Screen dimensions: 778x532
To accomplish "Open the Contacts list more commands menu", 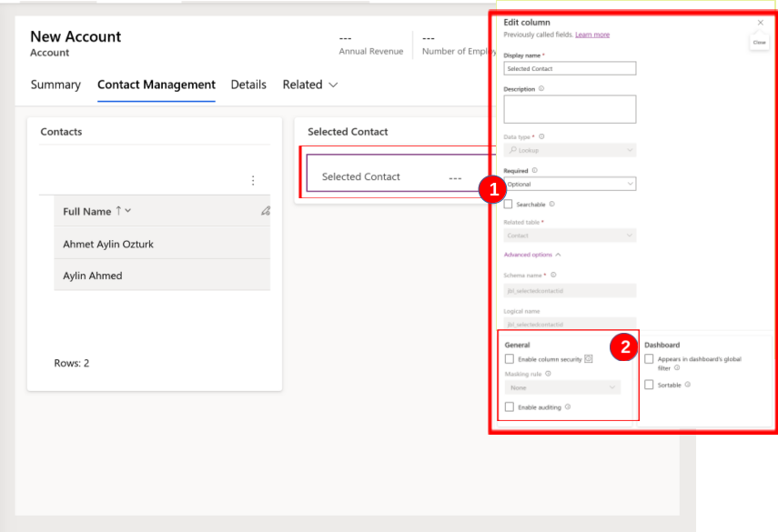I will click(x=253, y=180).
